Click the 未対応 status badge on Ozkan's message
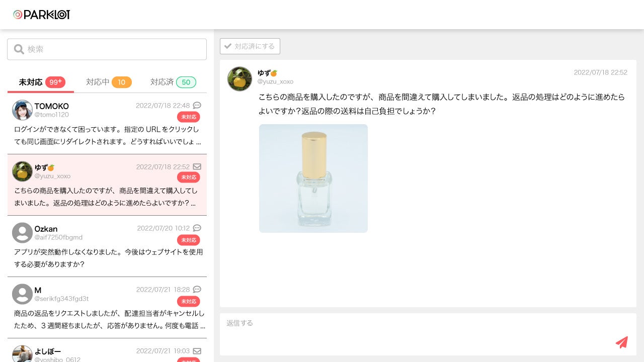 (189, 240)
